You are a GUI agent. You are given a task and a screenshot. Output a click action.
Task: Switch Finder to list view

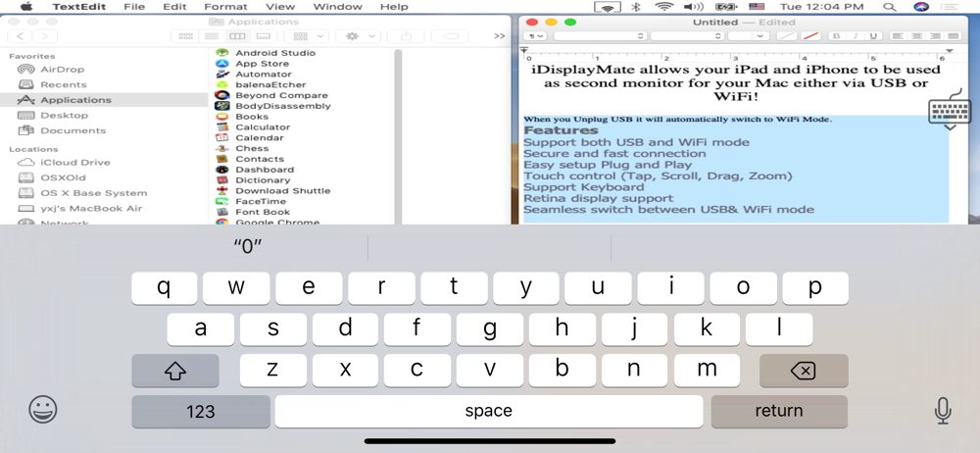(212, 36)
